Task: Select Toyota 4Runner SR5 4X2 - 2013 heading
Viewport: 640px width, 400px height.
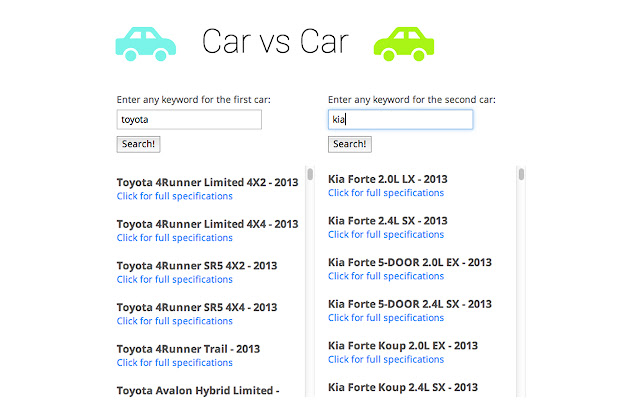Action: (x=197, y=266)
